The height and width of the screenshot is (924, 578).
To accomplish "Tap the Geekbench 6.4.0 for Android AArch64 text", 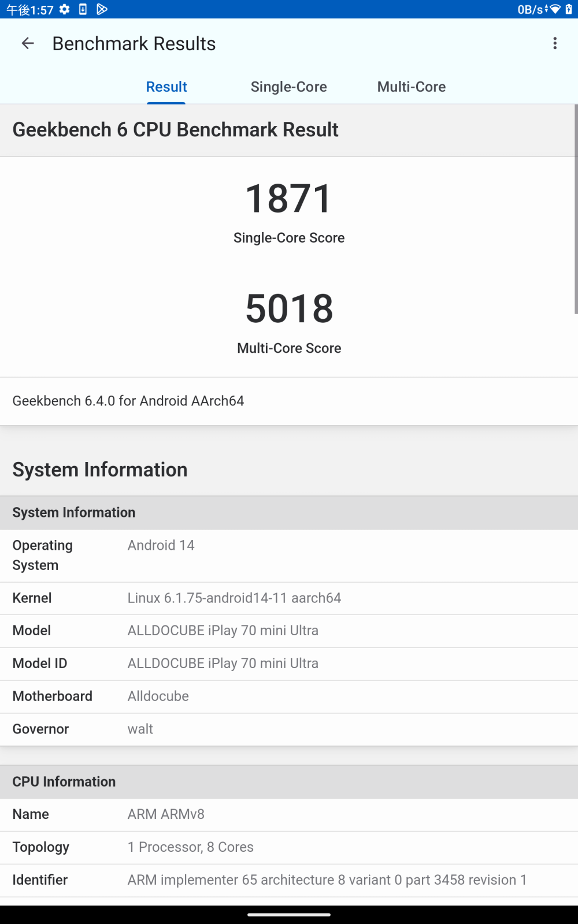I will pyautogui.click(x=128, y=401).
